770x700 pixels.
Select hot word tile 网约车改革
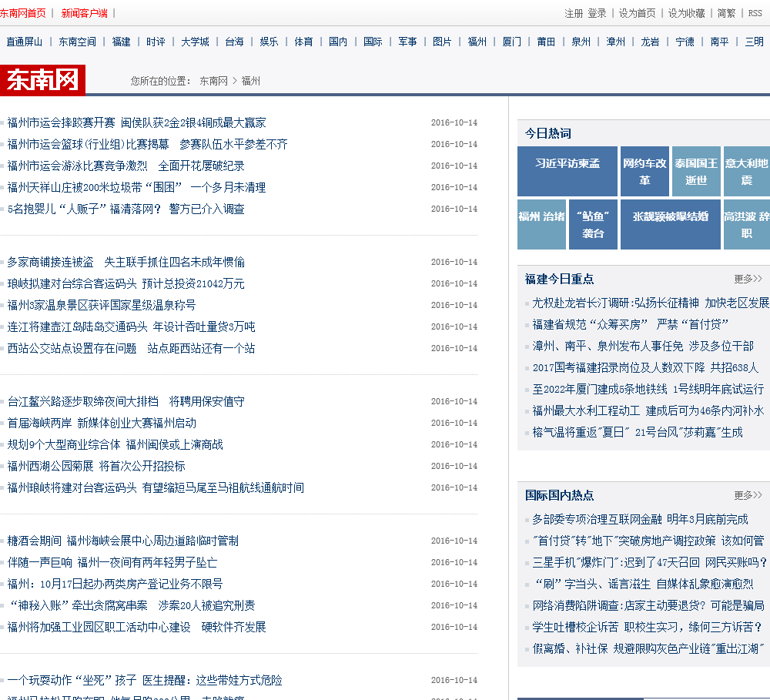click(644, 171)
